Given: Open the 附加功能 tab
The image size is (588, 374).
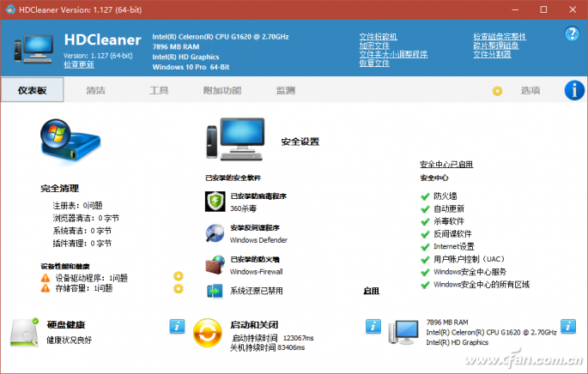Looking at the screenshot, I should (222, 90).
